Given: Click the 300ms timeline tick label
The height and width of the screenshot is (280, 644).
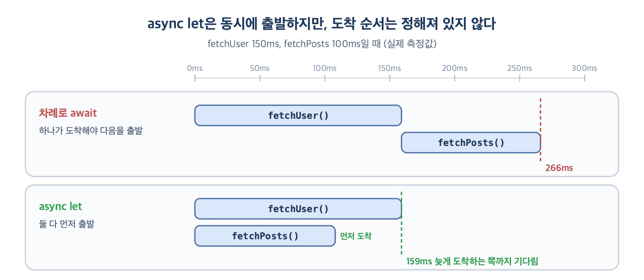Looking at the screenshot, I should pyautogui.click(x=584, y=68).
